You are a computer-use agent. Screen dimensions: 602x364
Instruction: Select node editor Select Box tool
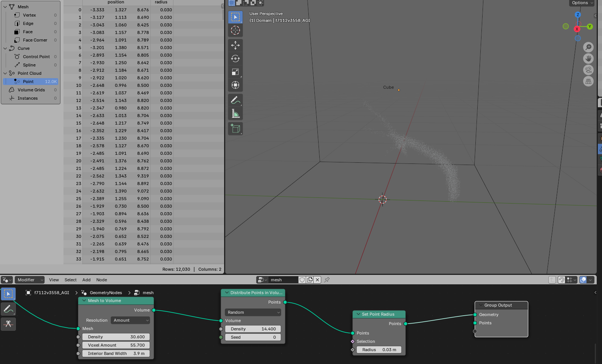pyautogui.click(x=8, y=294)
